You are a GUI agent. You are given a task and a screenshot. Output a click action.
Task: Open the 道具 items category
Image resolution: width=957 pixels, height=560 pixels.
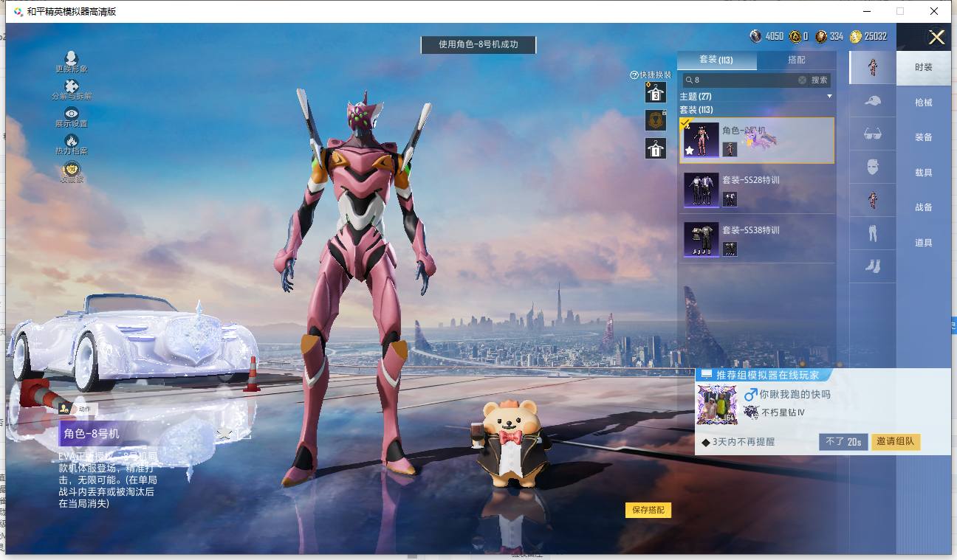pos(924,243)
